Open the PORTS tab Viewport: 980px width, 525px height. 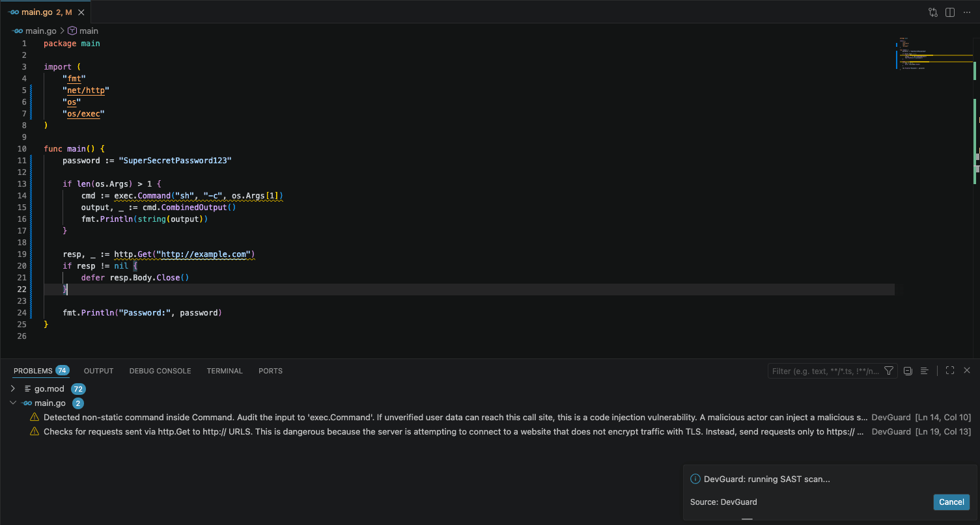point(270,371)
